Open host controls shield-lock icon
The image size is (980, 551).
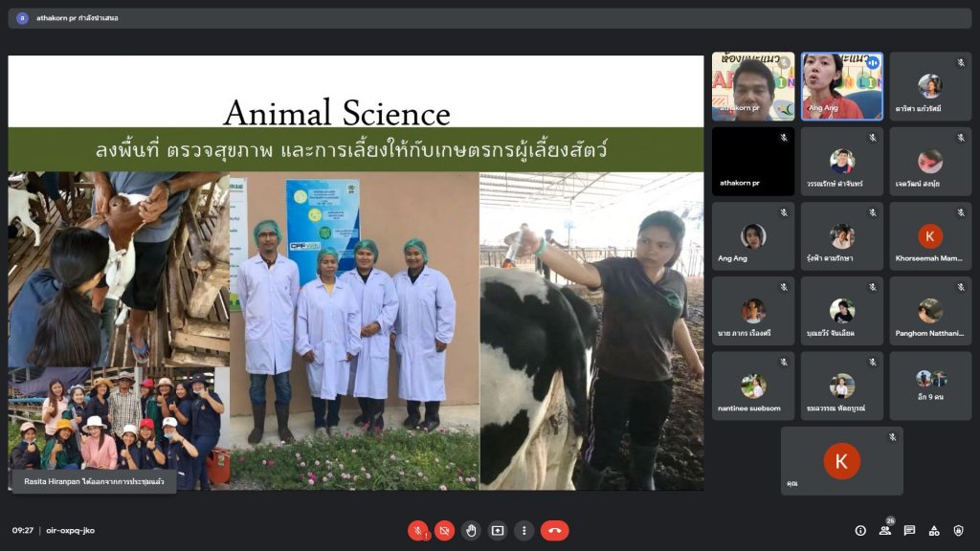point(958,530)
